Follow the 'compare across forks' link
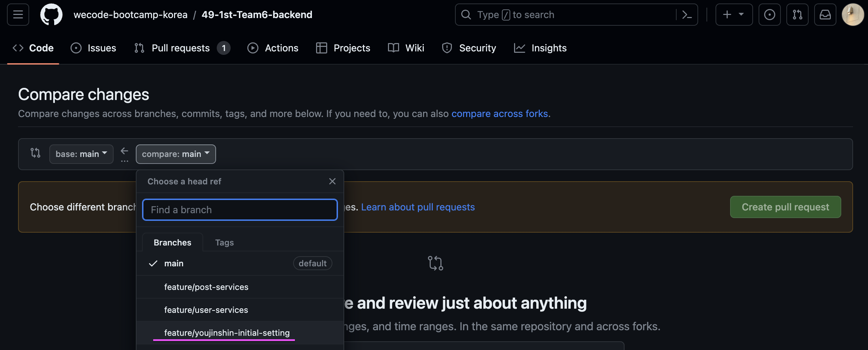The height and width of the screenshot is (350, 868). point(499,114)
